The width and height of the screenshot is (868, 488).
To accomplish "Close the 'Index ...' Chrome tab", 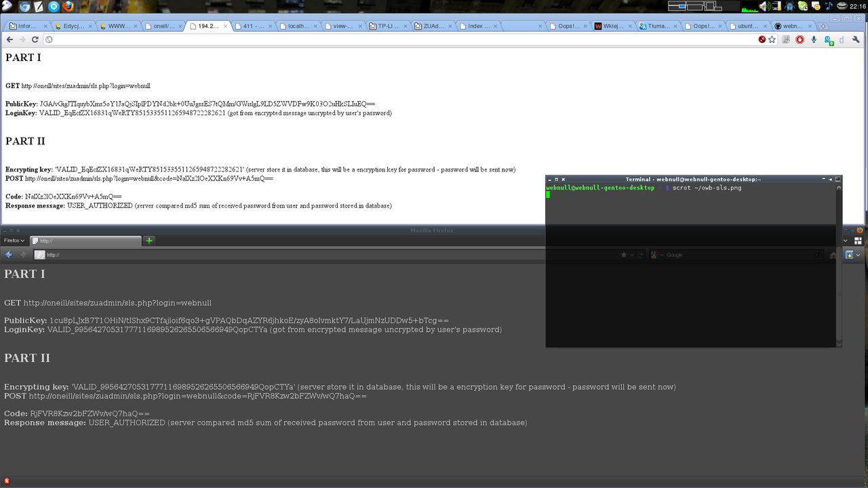I will (496, 26).
